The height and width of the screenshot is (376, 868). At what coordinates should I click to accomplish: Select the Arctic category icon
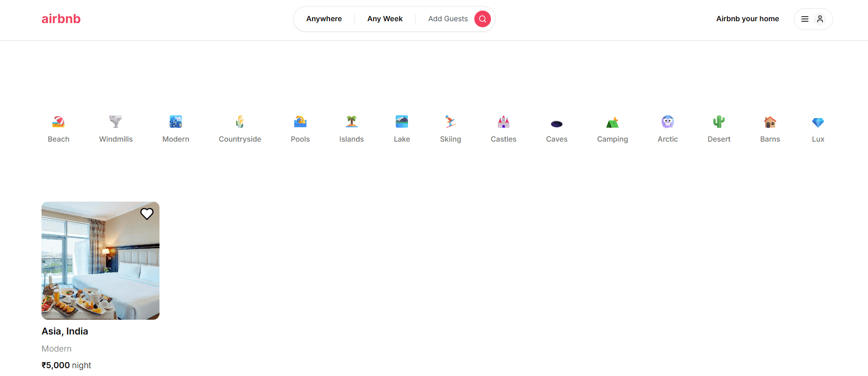[667, 122]
